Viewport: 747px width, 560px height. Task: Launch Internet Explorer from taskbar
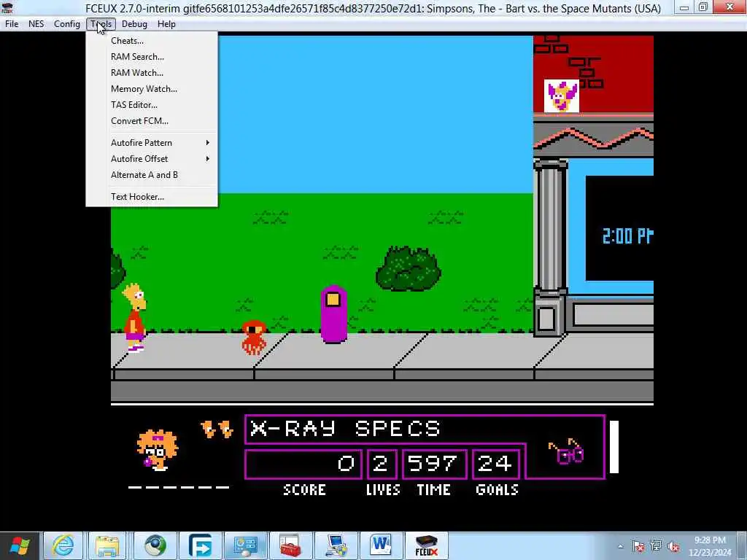[63, 546]
